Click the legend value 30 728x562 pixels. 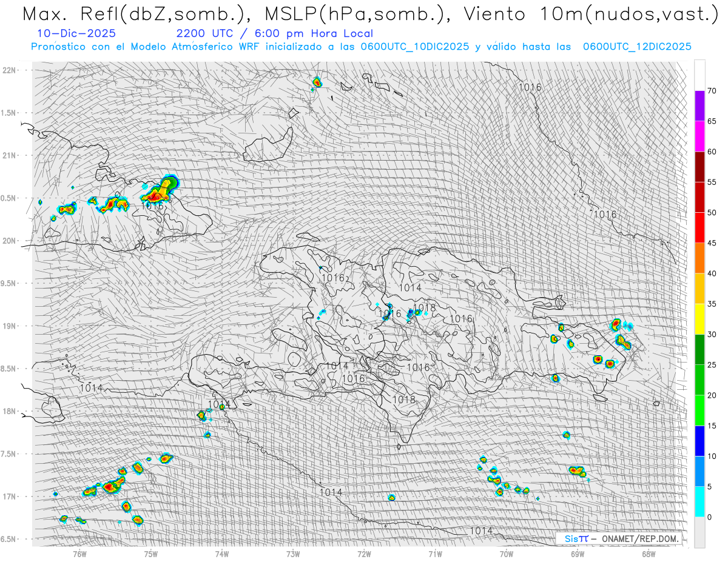click(x=712, y=335)
